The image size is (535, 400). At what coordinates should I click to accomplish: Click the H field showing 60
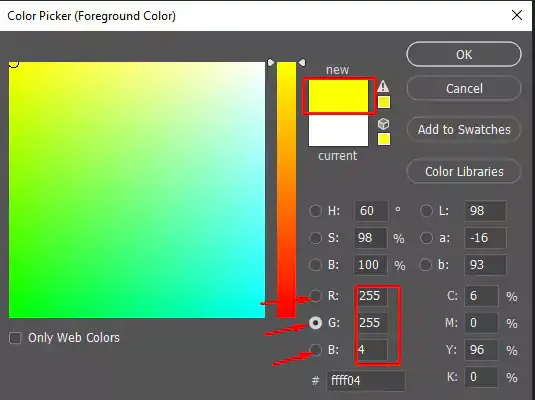click(x=371, y=211)
